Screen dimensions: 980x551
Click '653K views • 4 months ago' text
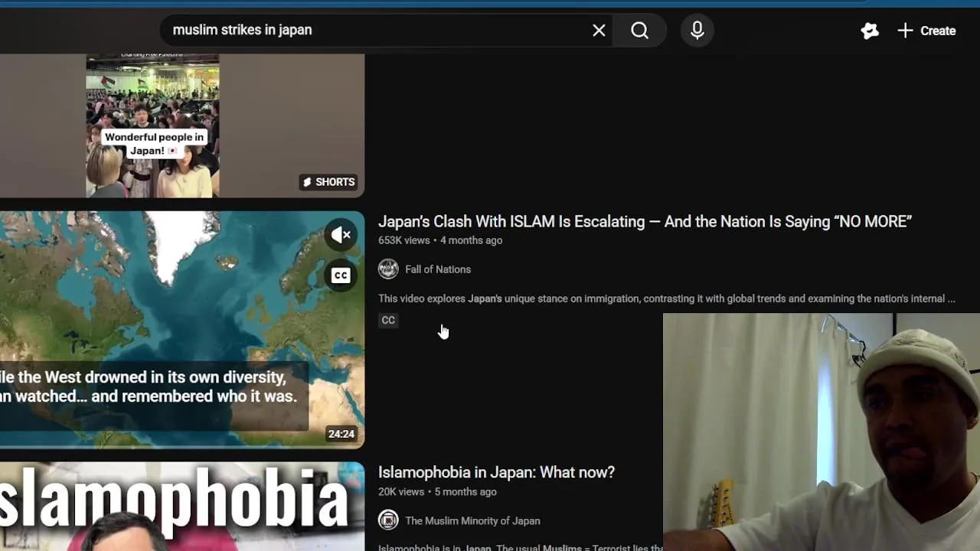tap(440, 240)
